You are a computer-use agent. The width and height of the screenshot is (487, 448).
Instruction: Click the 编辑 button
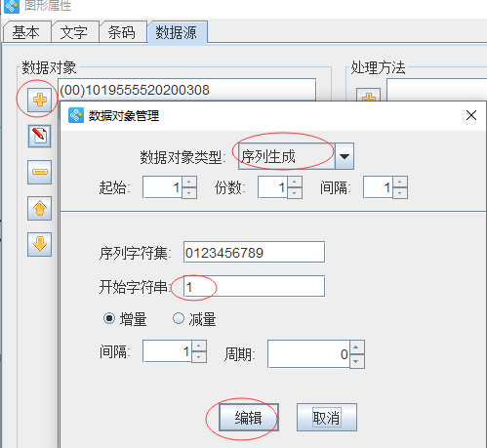coord(249,418)
